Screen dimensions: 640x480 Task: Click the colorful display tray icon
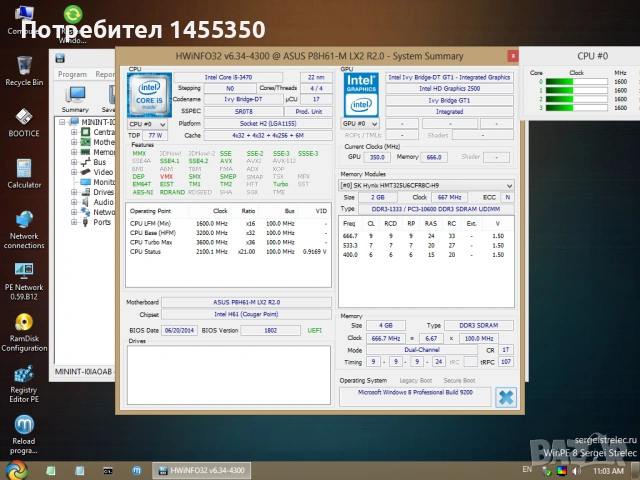[x=562, y=471]
